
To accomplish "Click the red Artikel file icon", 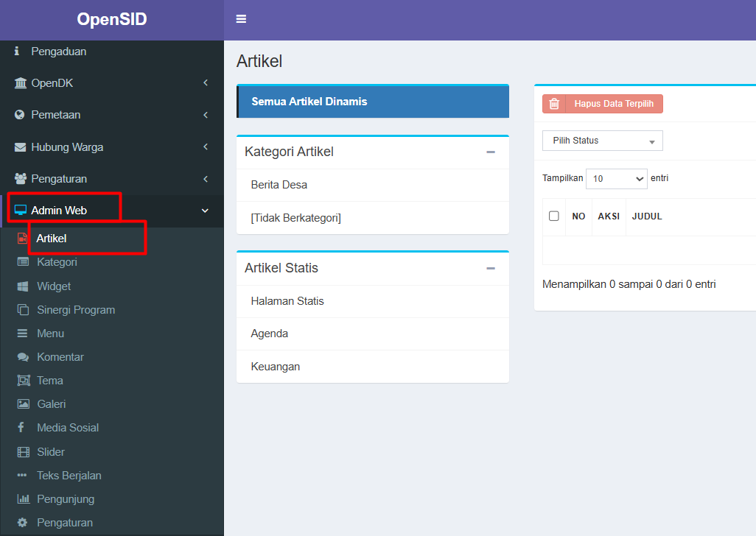I will point(23,239).
